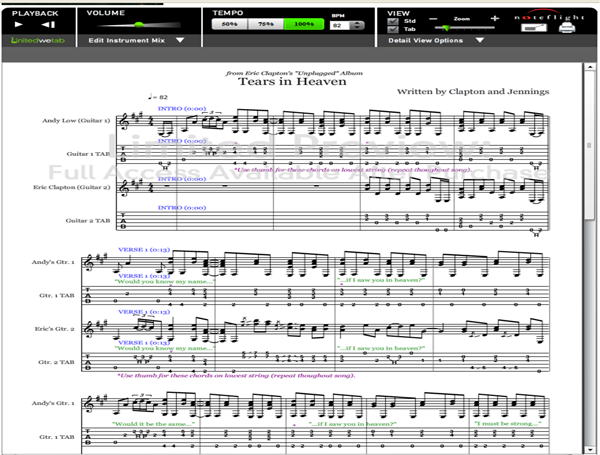Set tempo to 75%

tap(266, 24)
